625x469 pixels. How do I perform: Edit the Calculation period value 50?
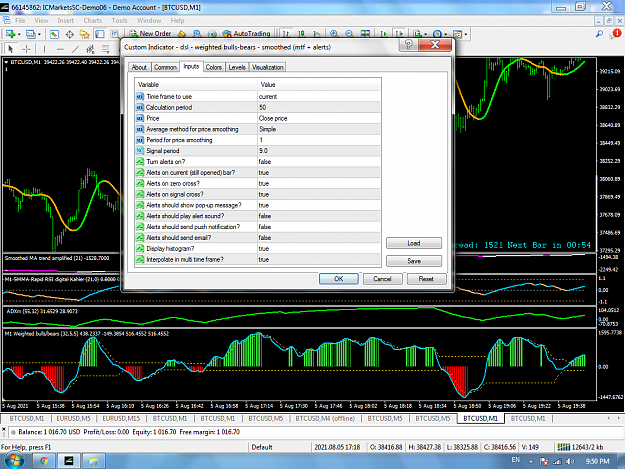pyautogui.click(x=319, y=108)
